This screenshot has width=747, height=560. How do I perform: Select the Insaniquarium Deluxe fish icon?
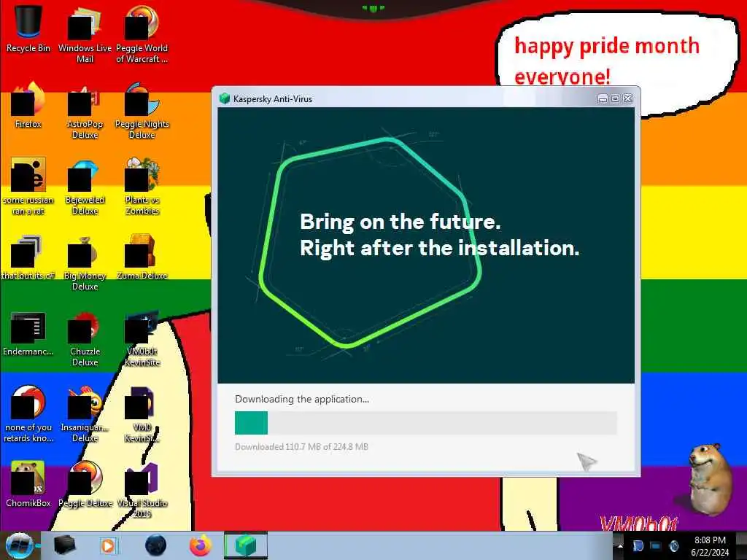(x=85, y=414)
